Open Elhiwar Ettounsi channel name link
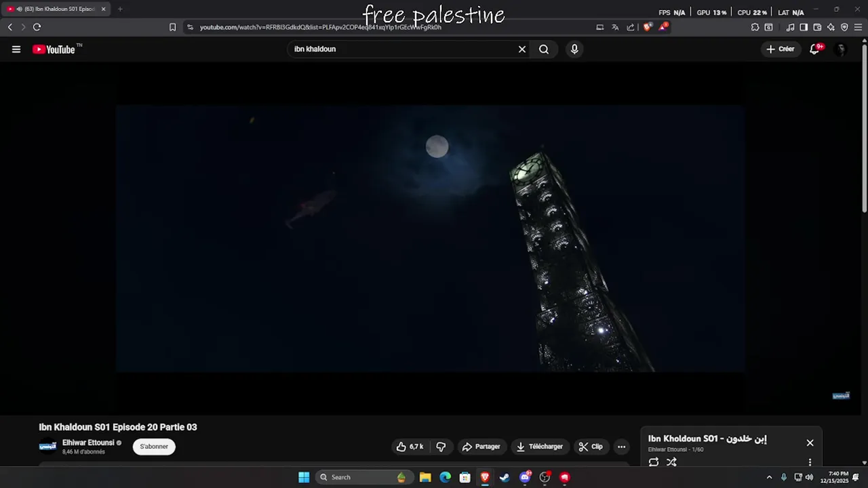Viewport: 868px width, 488px height. [88, 443]
